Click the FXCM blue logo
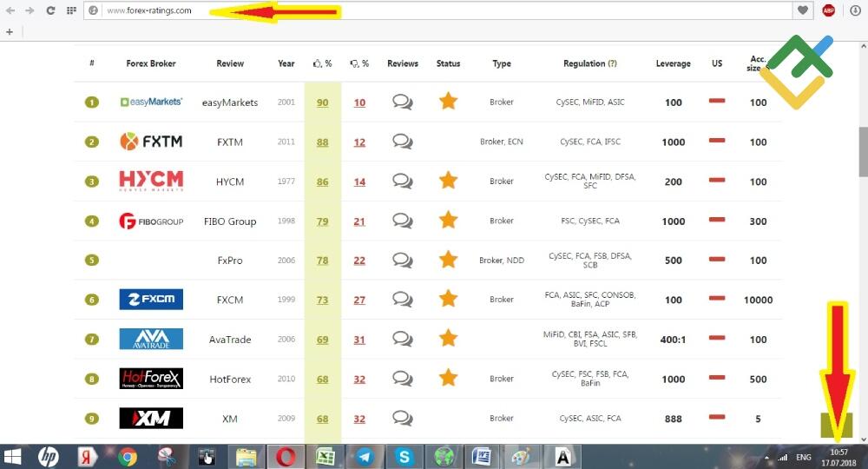The width and height of the screenshot is (868, 469). [151, 300]
